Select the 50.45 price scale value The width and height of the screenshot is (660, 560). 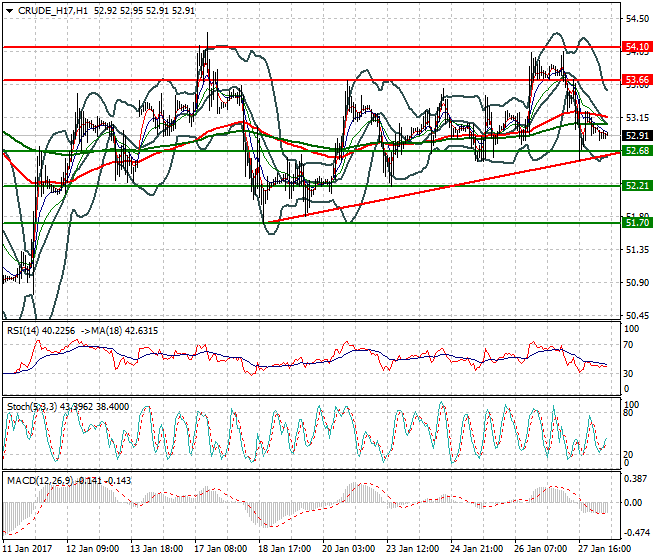637,315
